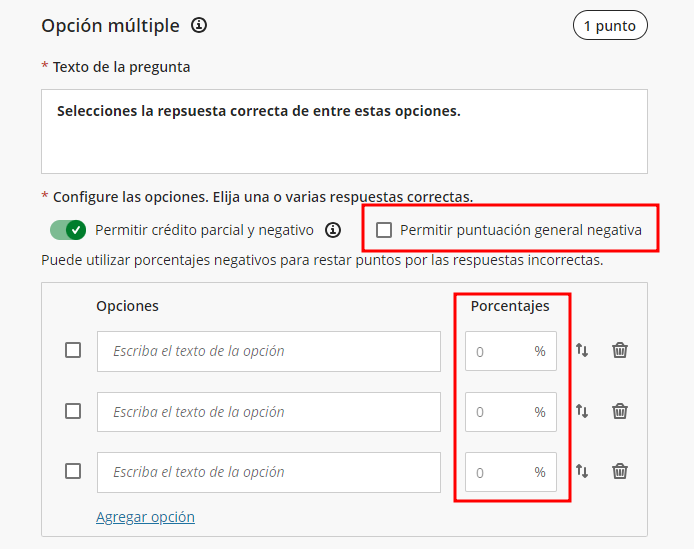Delete the second option with trash icon
The height and width of the screenshot is (549, 694).
click(x=620, y=412)
